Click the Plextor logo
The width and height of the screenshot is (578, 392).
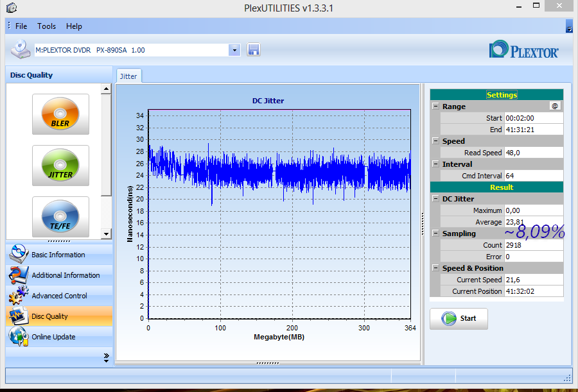pos(523,50)
